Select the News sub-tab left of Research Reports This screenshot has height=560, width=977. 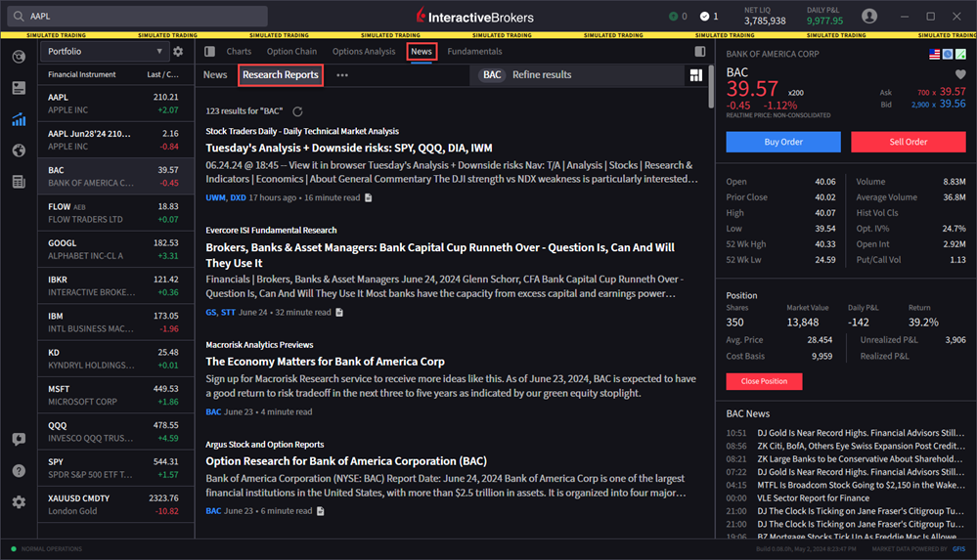pos(215,74)
